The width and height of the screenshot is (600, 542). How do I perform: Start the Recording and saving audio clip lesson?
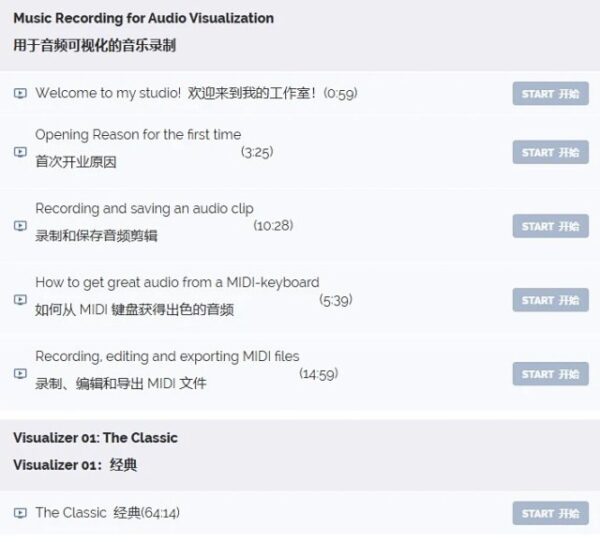pos(550,226)
